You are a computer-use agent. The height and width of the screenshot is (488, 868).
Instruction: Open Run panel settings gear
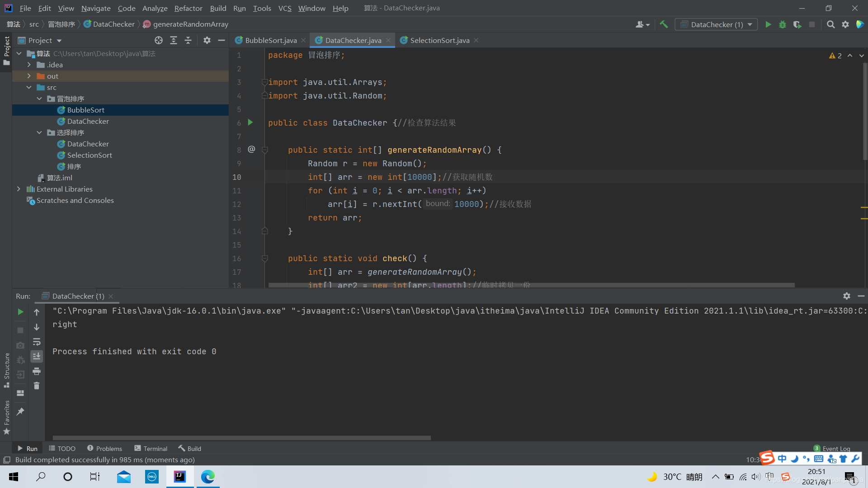[x=847, y=296]
